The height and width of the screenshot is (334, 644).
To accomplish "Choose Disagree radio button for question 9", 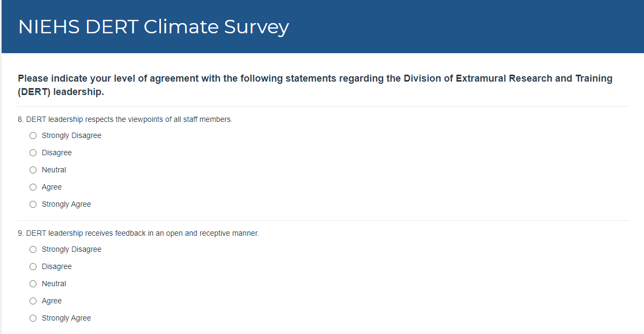I will [x=33, y=267].
